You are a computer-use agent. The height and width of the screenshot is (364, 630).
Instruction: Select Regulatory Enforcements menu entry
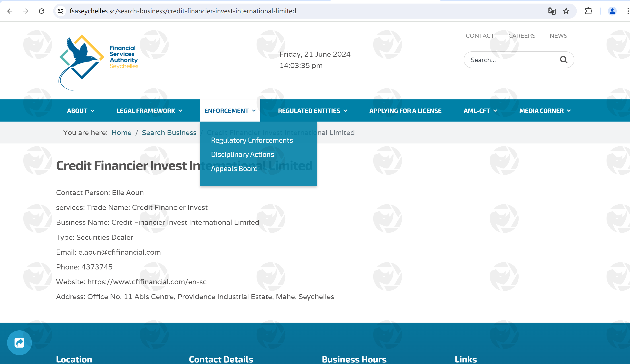[252, 140]
